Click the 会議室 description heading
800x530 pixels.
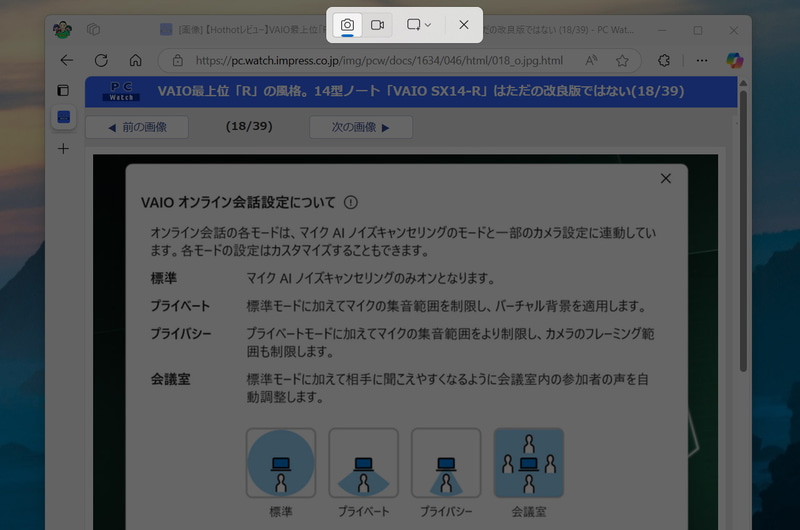pyautogui.click(x=170, y=380)
